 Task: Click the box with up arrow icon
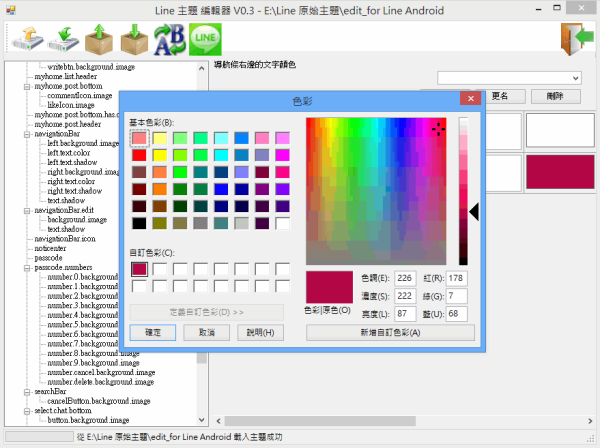pos(99,39)
